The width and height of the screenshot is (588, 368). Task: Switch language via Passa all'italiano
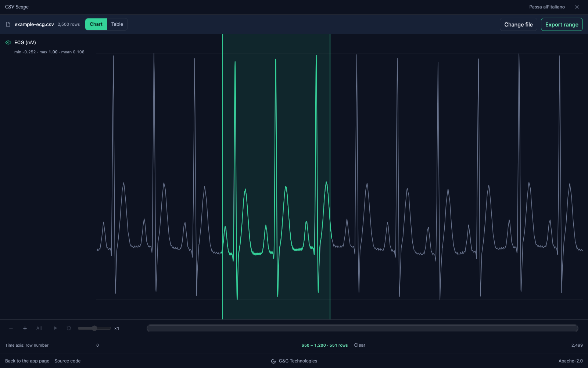(547, 7)
